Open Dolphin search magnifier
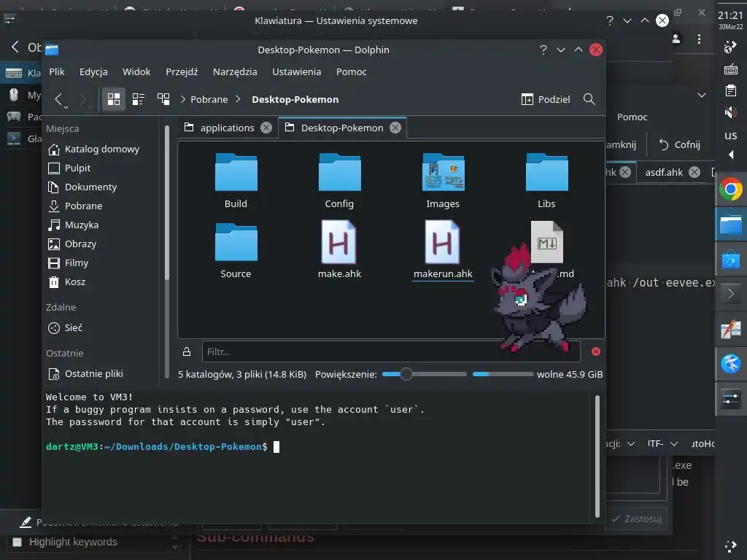This screenshot has width=747, height=560. tap(589, 99)
